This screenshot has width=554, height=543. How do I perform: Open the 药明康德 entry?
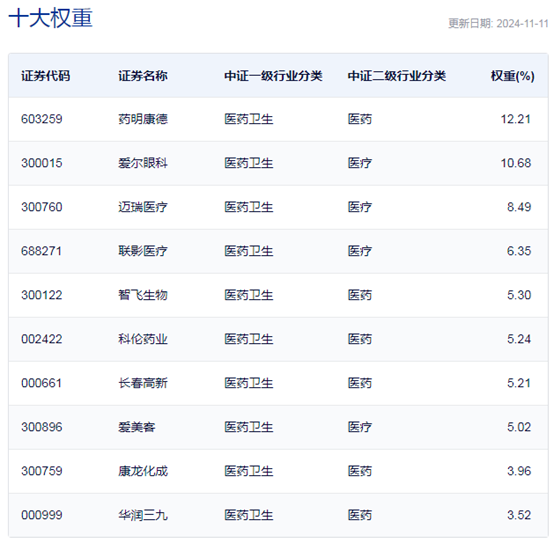[x=143, y=119]
